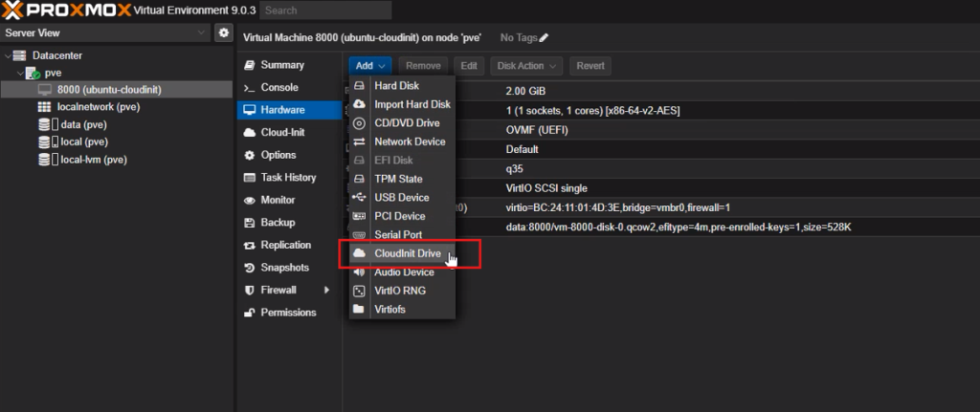Collapse the pve node in tree

tap(19, 74)
